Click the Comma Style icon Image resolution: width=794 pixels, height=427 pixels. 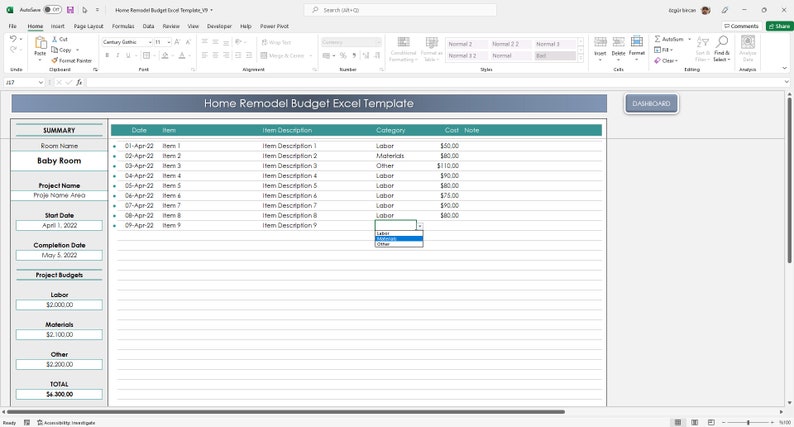354,55
